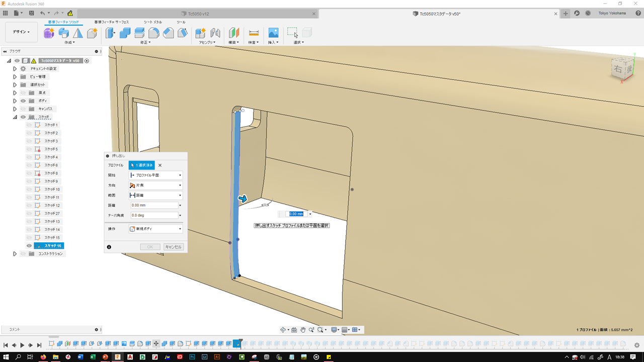
Task: Open the 方向 (片側) dropdown
Action: point(155,185)
